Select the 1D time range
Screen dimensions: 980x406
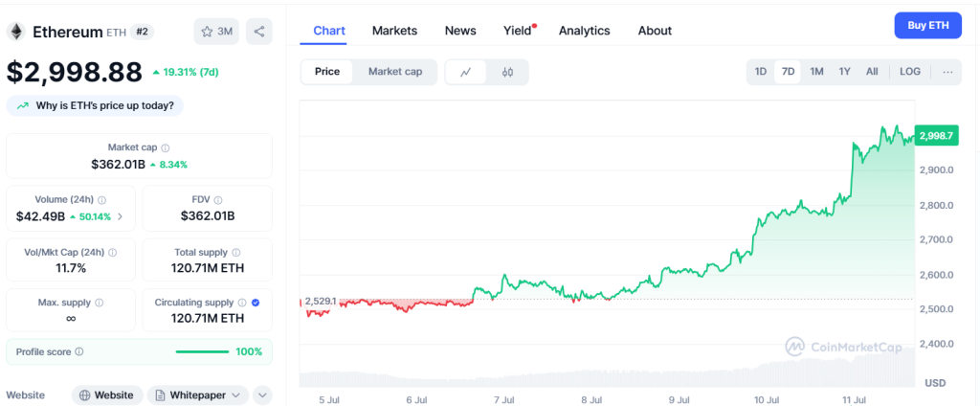[761, 72]
